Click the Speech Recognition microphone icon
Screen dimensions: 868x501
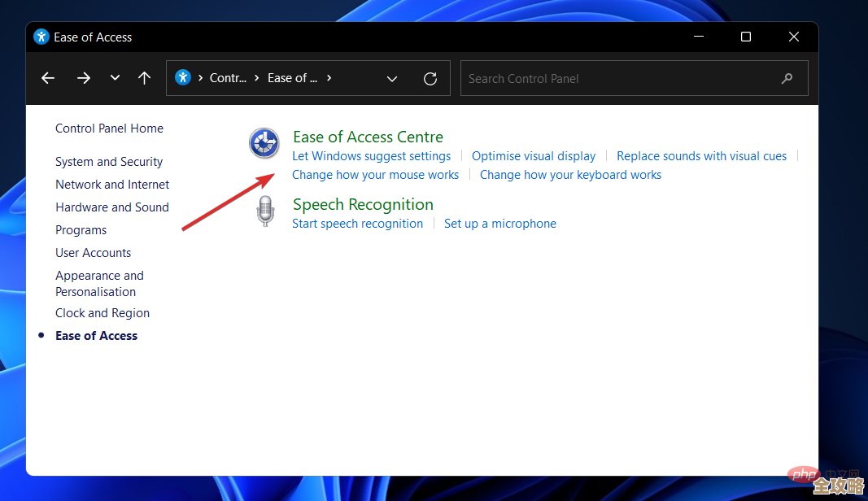tap(264, 211)
